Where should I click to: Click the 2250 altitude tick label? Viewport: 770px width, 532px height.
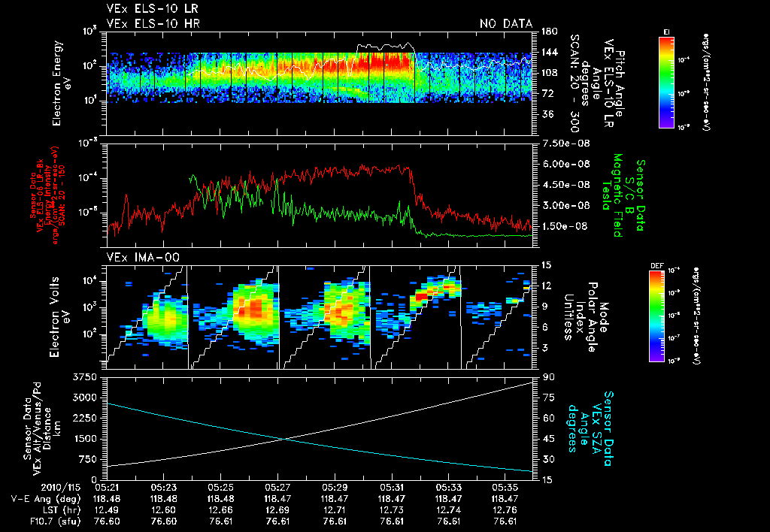84,418
